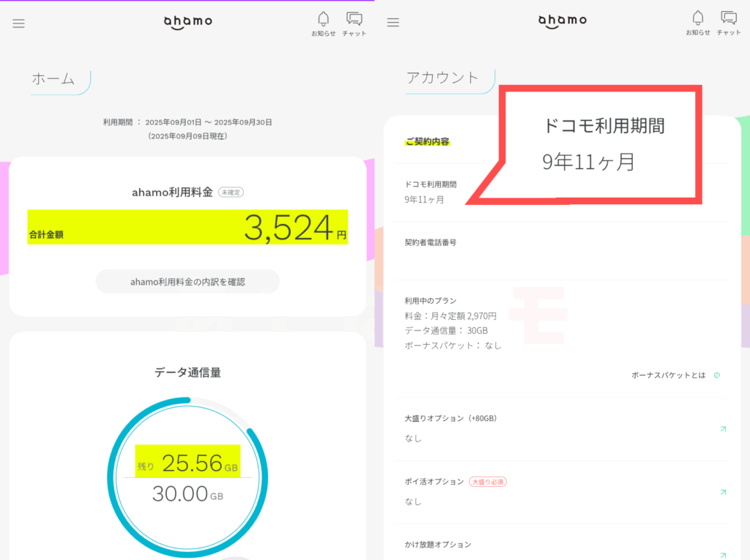Click データ通信量： 30GB plan text
750x560 pixels.
pos(446,330)
